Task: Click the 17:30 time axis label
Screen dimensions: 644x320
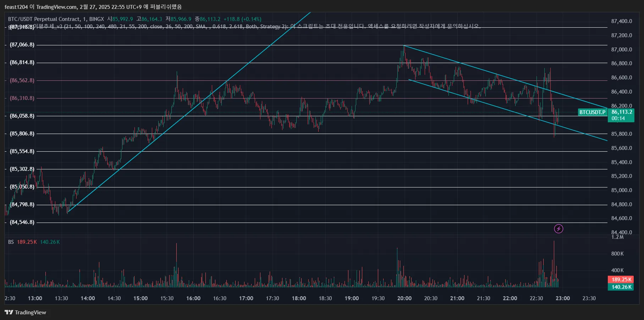Action: (273, 298)
